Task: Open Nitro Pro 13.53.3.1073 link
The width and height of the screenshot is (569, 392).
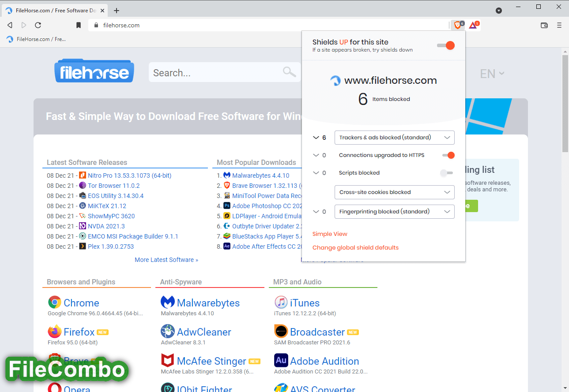Action: coord(129,175)
